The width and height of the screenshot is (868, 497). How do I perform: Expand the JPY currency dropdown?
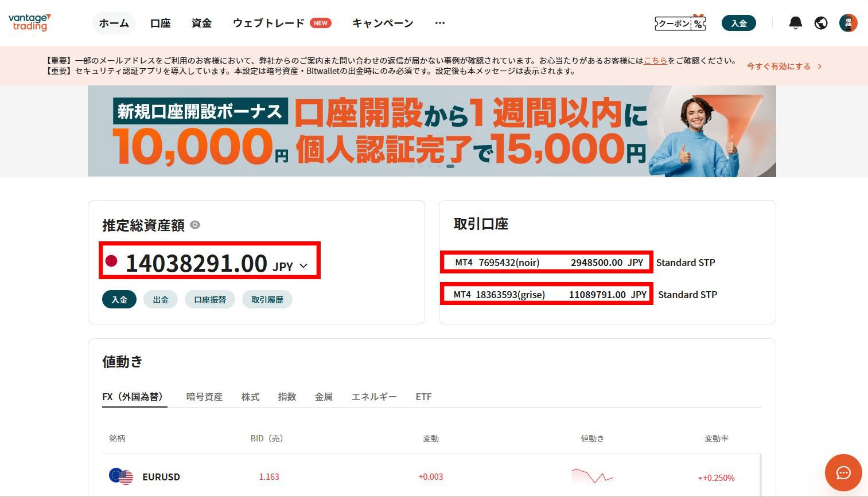303,266
